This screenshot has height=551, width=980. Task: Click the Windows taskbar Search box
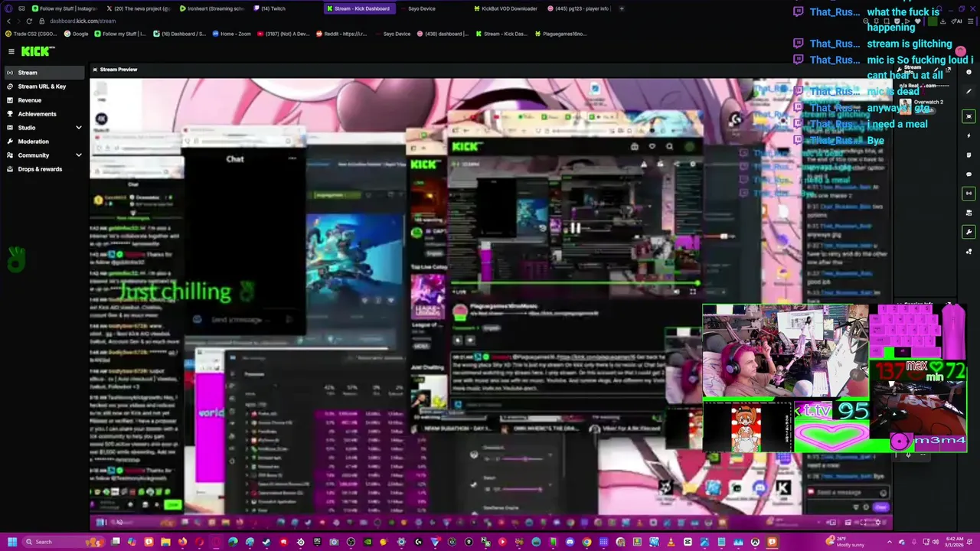(63, 542)
